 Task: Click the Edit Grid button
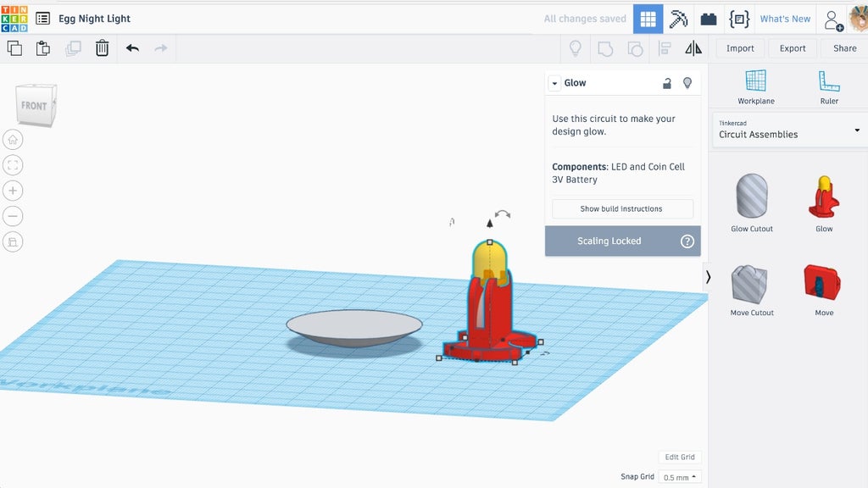click(680, 457)
